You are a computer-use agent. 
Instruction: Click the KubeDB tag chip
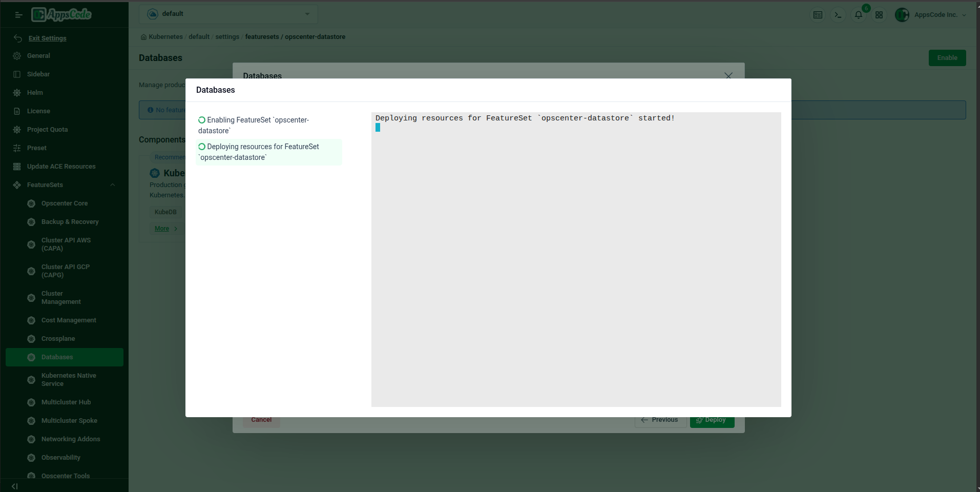[x=165, y=212]
